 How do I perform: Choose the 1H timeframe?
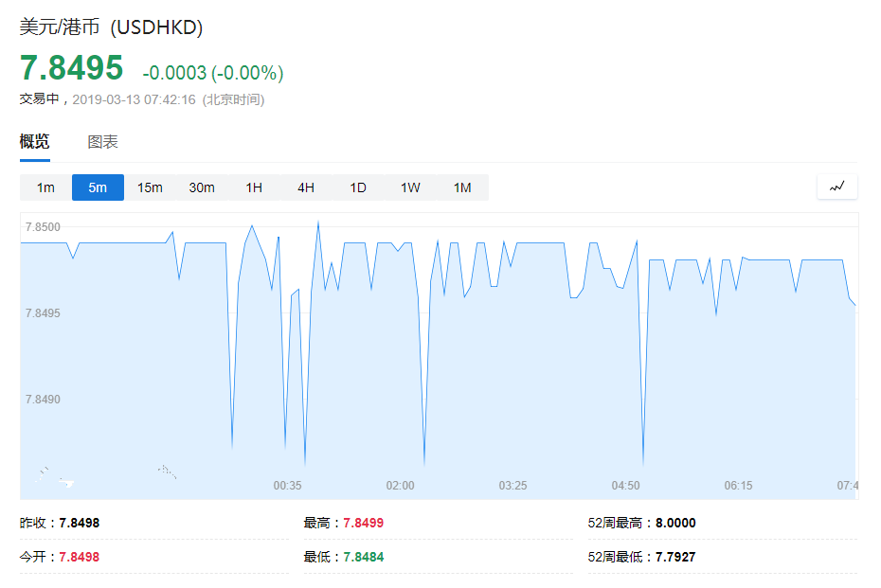click(254, 187)
